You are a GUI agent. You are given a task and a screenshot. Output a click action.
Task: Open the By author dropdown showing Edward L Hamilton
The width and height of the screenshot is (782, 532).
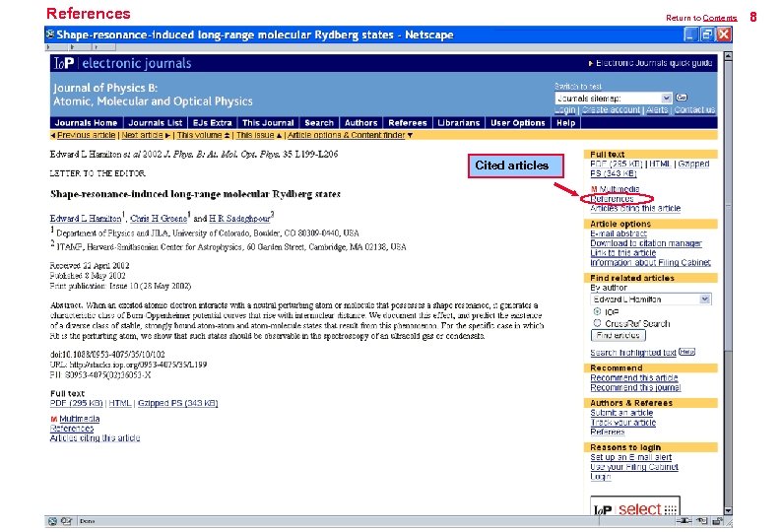tap(651, 299)
